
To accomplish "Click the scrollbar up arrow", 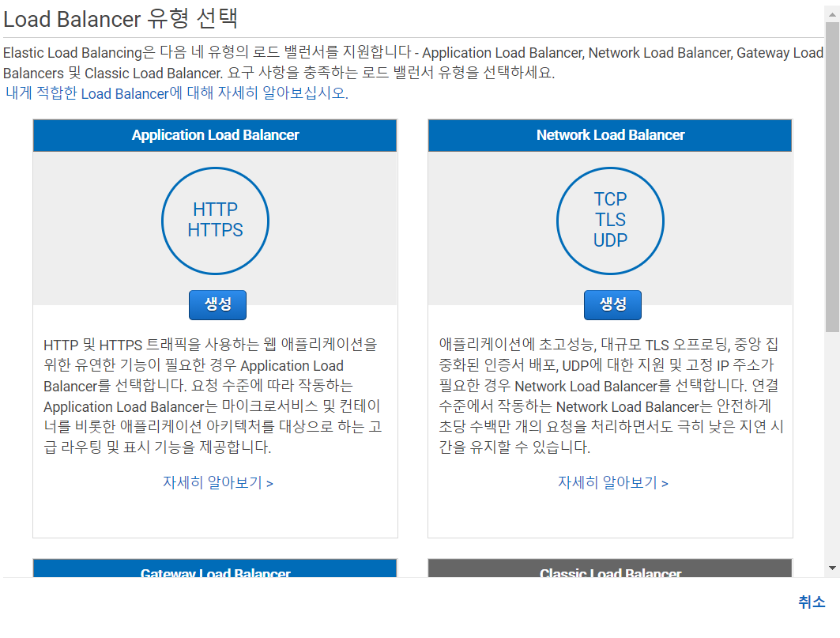I will click(832, 14).
